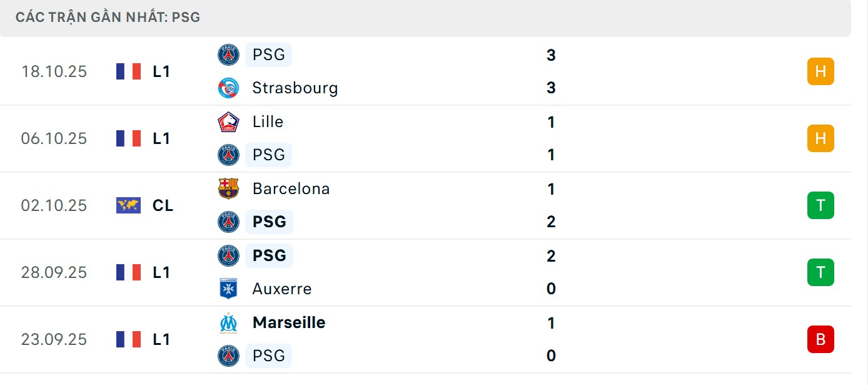This screenshot has height=385, width=868.
Task: Click the orange H badge for Strasbourg match
Action: point(820,71)
